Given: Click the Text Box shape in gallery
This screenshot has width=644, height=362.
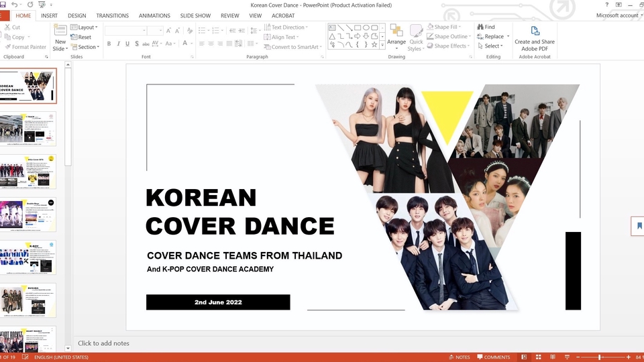Looking at the screenshot, I should pyautogui.click(x=332, y=28).
